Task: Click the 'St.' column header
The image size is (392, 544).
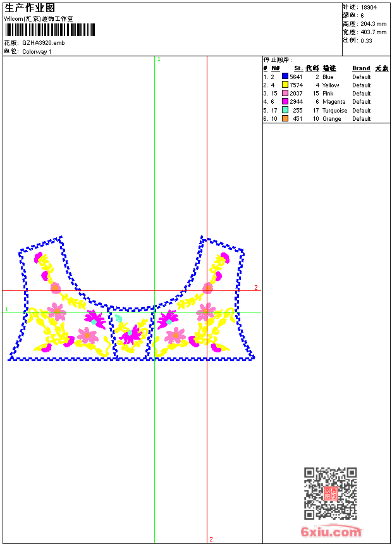Action: tap(298, 68)
